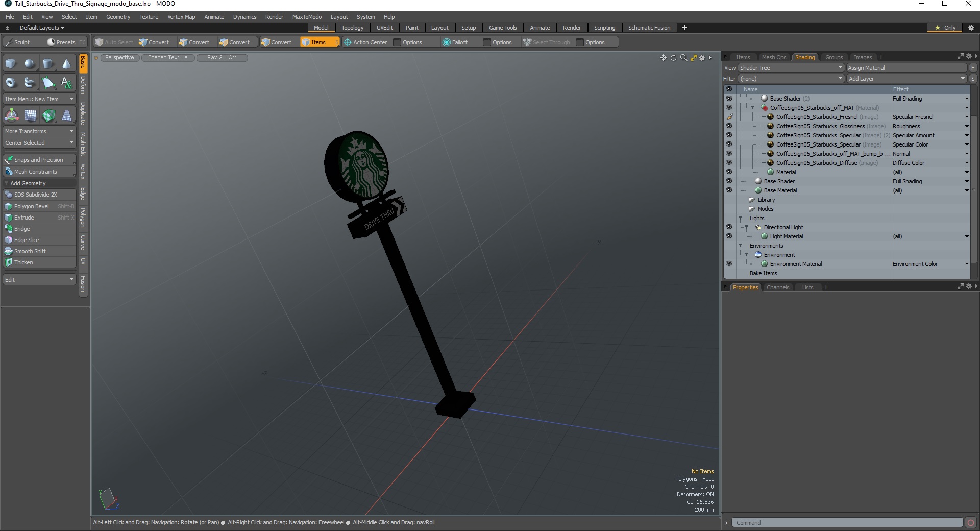Activate the checkered green cube tool
980x531 pixels.
point(48,115)
